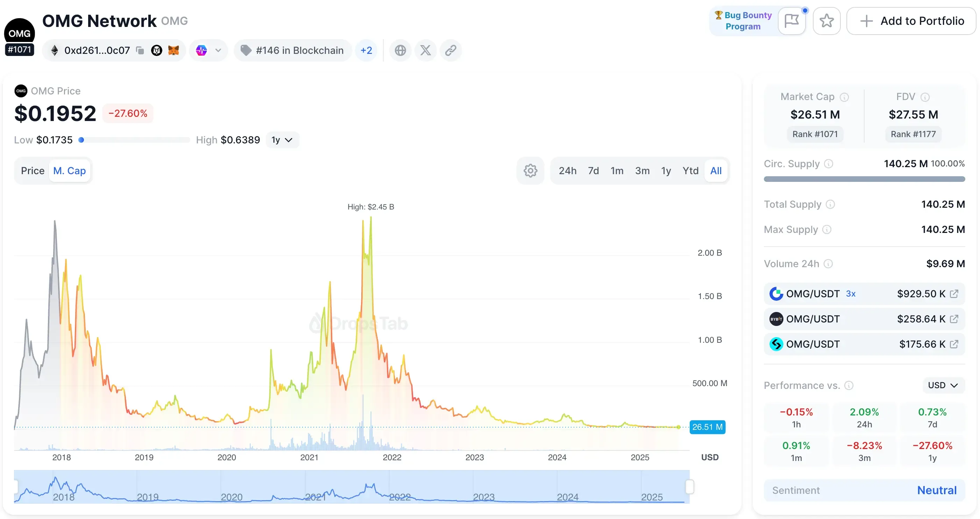Expand the explorer chevron next to Ethereum icon
980x519 pixels.
click(x=218, y=50)
